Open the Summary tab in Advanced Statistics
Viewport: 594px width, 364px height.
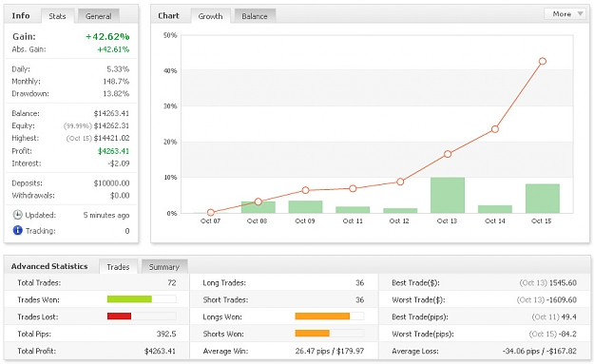coord(164,267)
